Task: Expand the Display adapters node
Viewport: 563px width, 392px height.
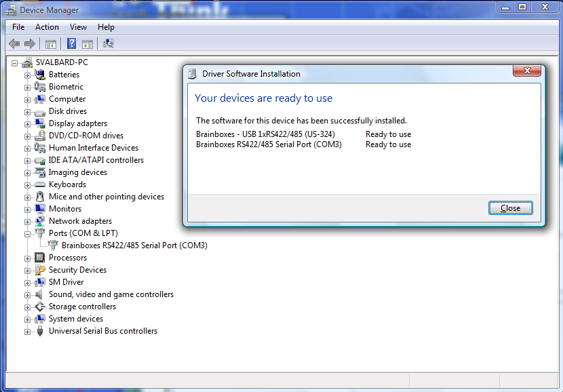Action: [28, 123]
